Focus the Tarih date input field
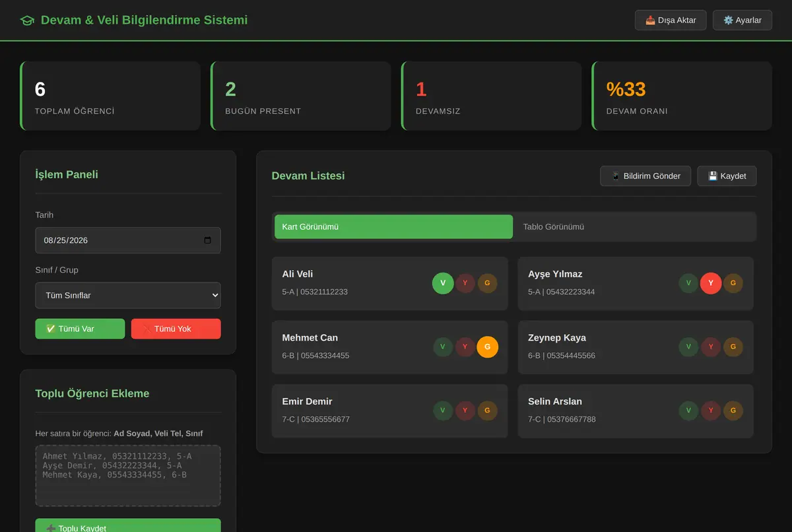 [128, 240]
